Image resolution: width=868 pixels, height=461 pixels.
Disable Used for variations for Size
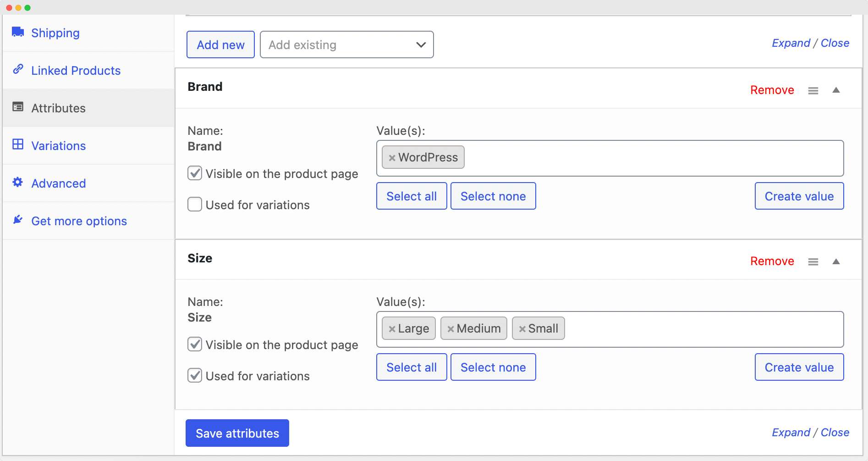click(194, 375)
